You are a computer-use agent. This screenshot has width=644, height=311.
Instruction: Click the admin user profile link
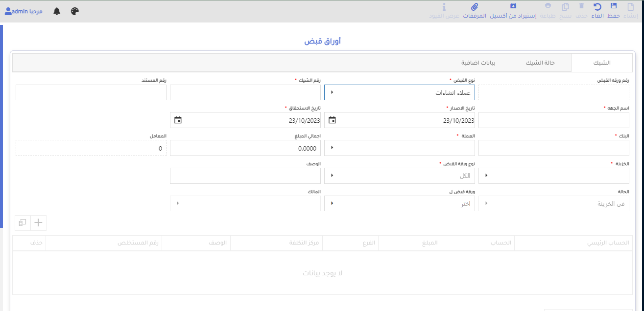(23, 11)
